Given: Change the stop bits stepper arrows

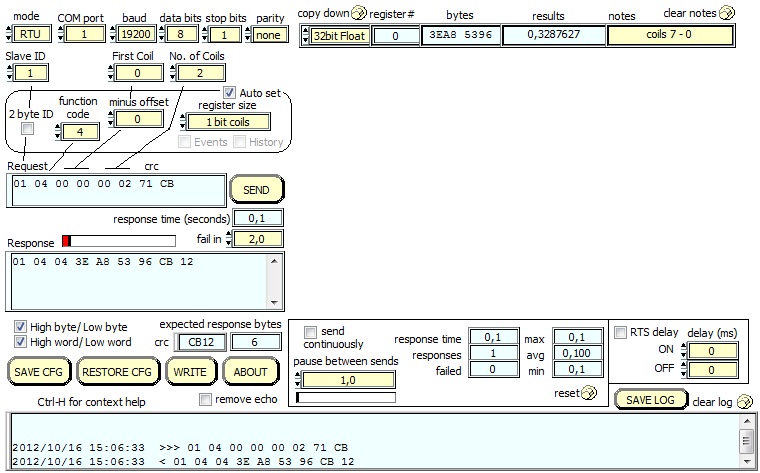Looking at the screenshot, I should click(205, 34).
